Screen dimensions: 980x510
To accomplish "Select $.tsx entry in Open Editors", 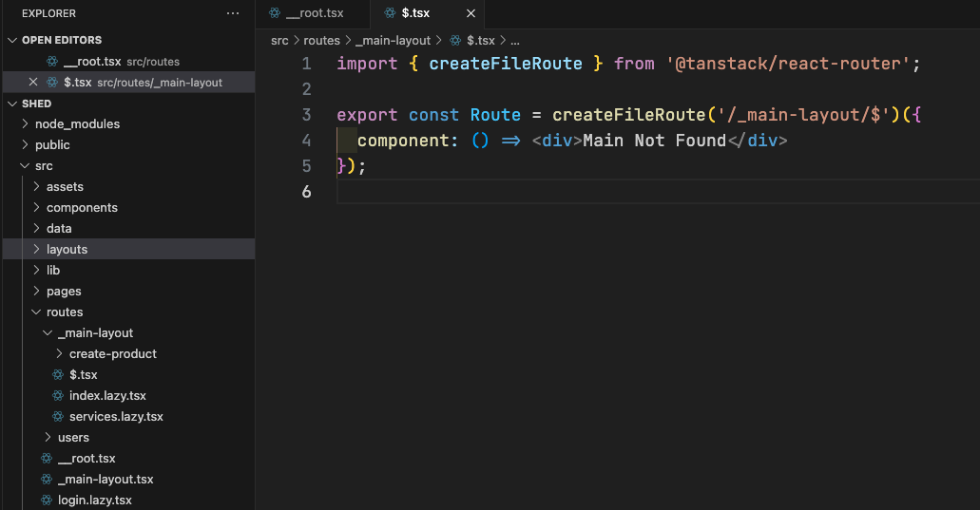I will [x=128, y=83].
